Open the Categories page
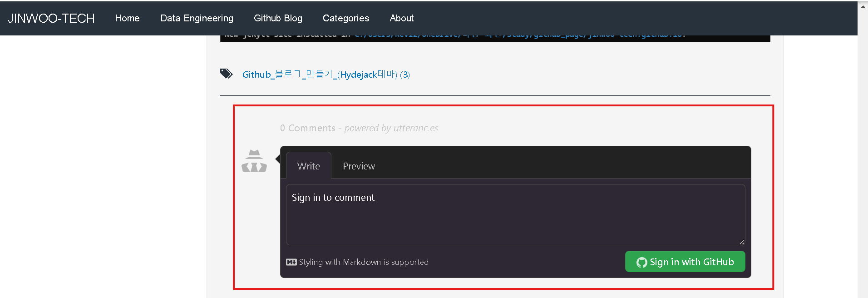Screen dimensions: 868x298 point(346,18)
